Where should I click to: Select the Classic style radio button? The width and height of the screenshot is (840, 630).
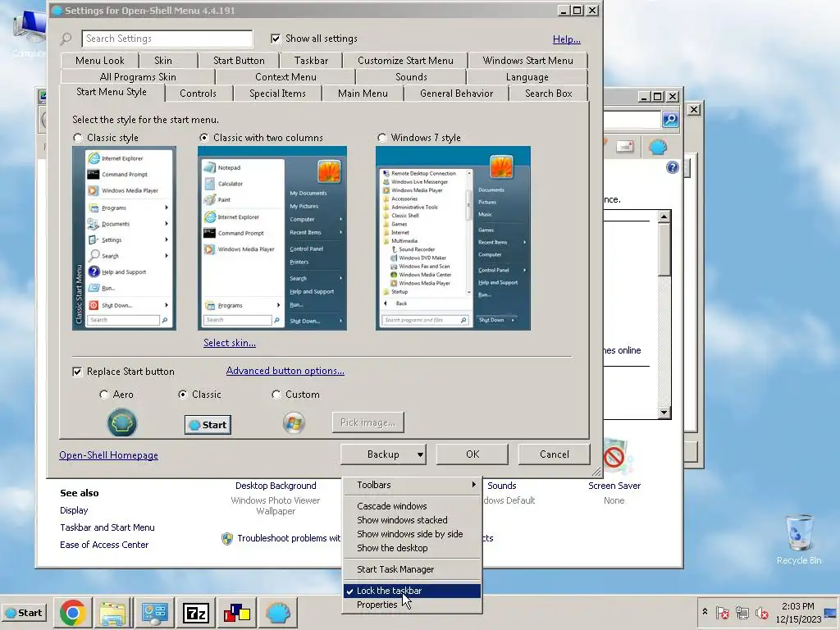(78, 138)
